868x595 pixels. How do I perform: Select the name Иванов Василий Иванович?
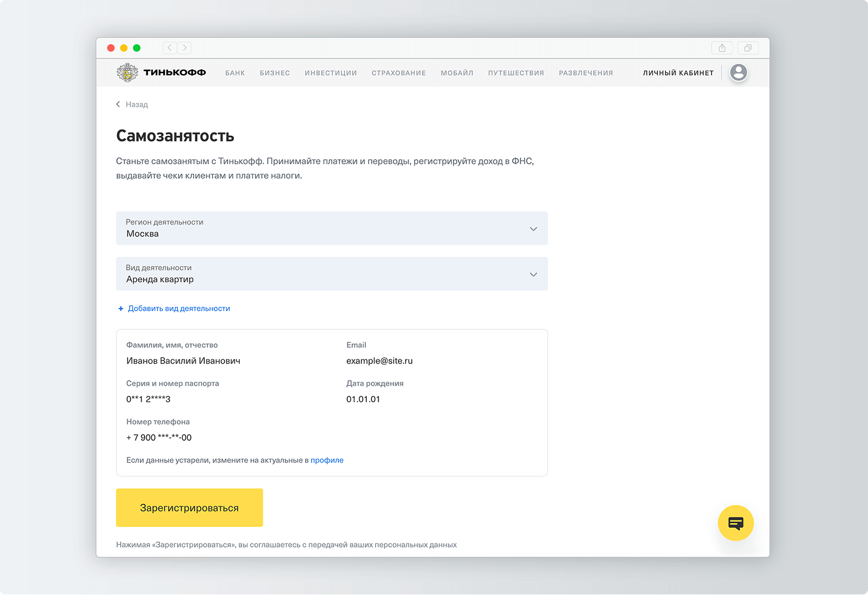pos(183,361)
